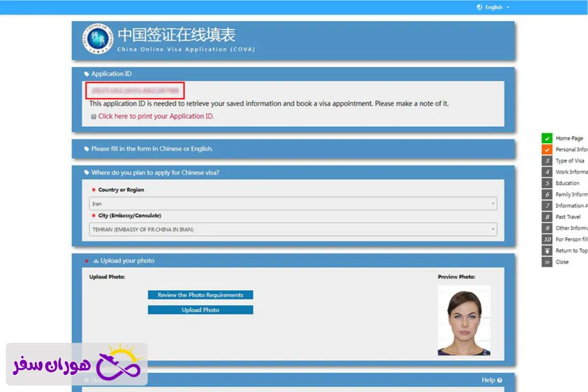588x392 pixels.
Task: Click the Help question mark icon
Action: [500, 380]
